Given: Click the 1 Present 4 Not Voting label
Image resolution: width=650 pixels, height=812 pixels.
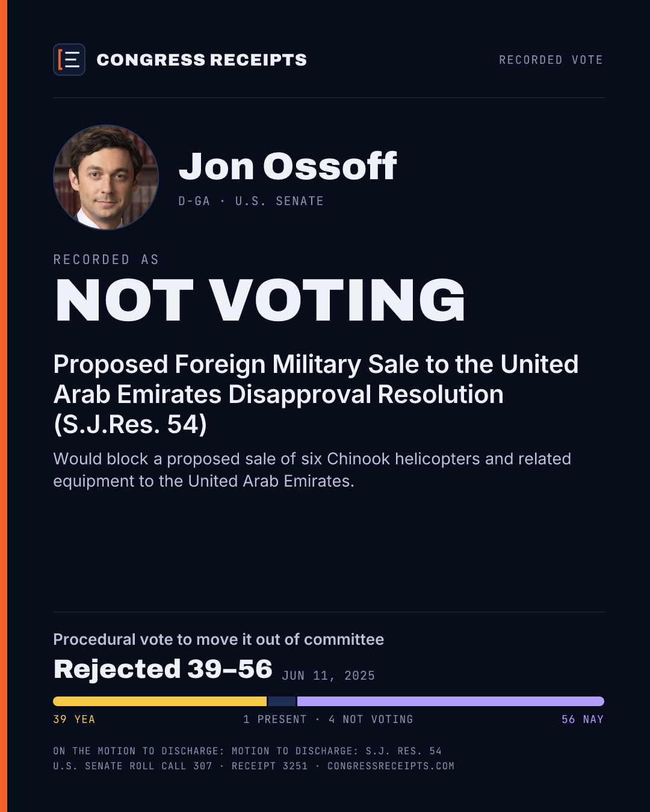Looking at the screenshot, I should pos(328,719).
